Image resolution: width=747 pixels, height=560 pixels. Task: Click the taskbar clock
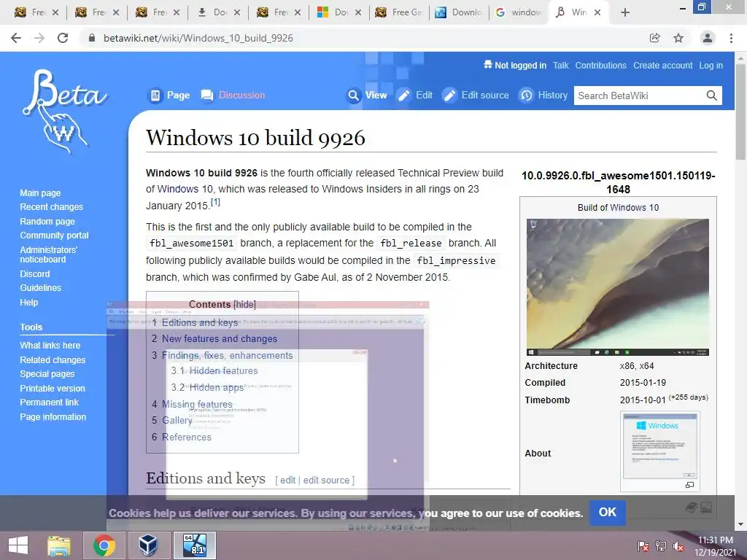tap(715, 545)
